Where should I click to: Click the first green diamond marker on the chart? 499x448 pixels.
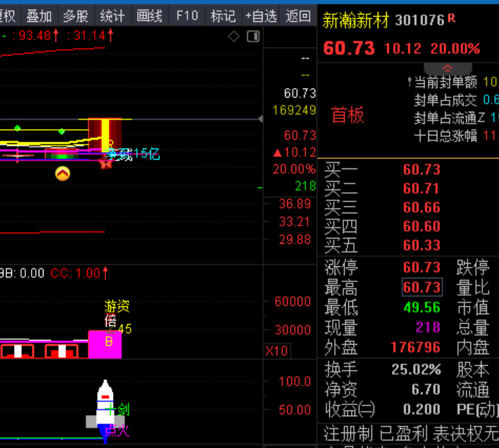(18, 128)
